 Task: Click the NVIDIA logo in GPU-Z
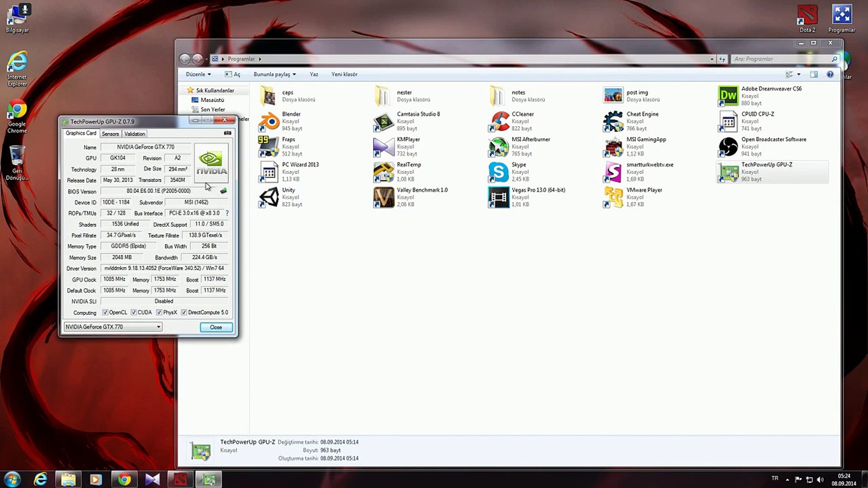211,163
